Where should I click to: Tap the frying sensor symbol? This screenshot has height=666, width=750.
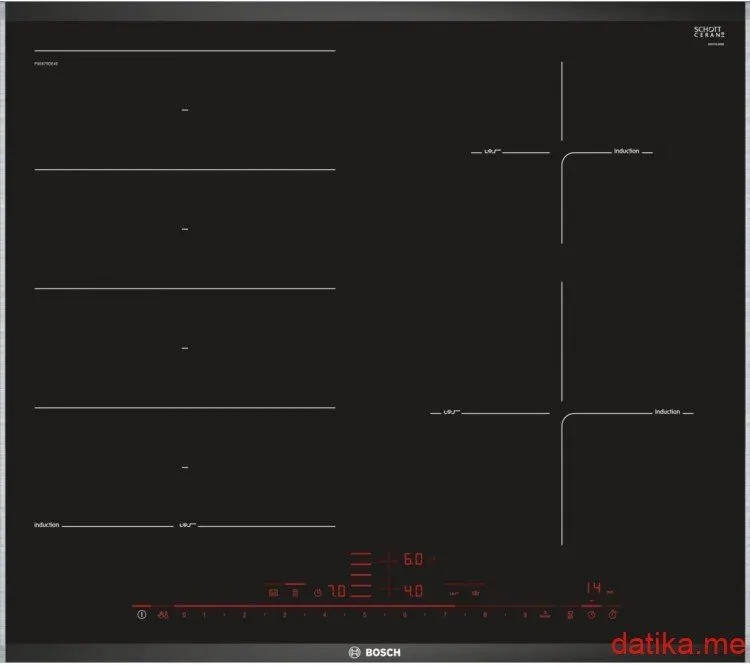tap(570, 615)
